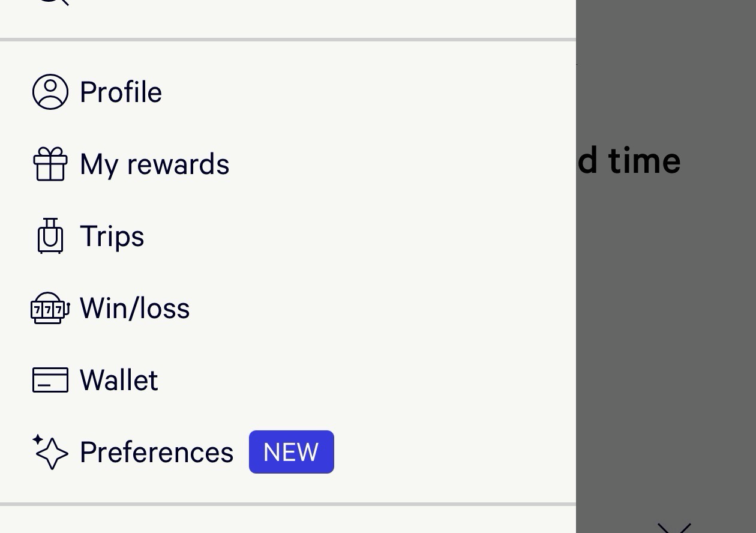
Task: Open the Trips page
Action: [112, 236]
